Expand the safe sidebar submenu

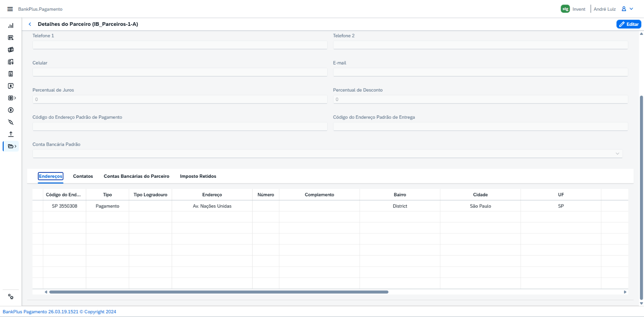tap(11, 98)
